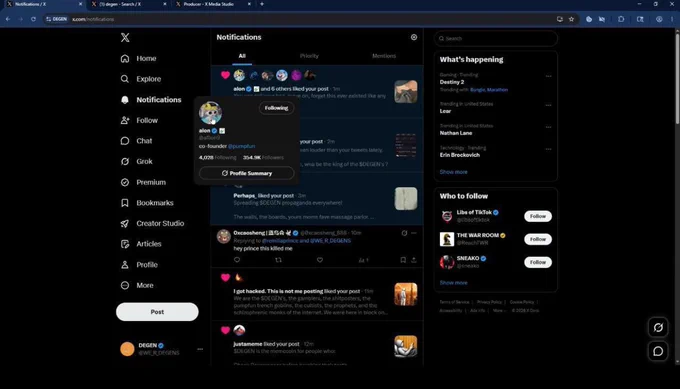Viewport: 680px width, 389px height.
Task: Open Chat from sidebar
Action: pos(136,141)
